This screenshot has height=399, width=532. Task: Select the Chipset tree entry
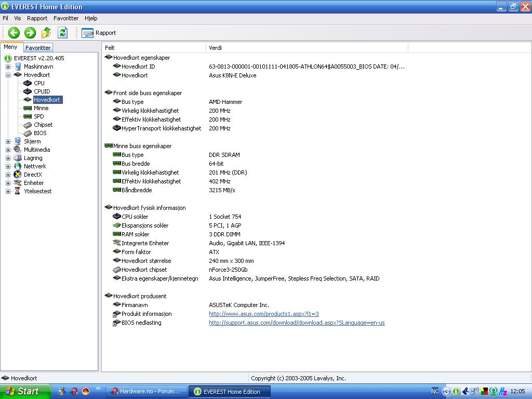[43, 125]
